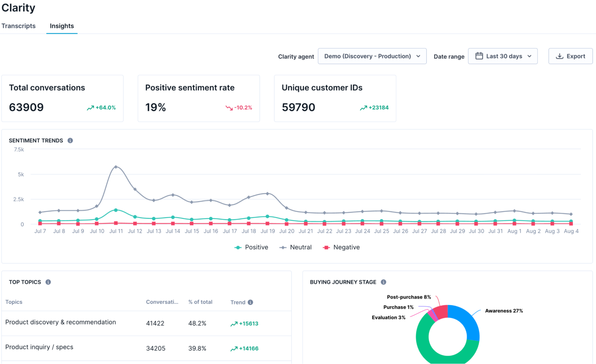This screenshot has height=364, width=596.
Task: Click the Clarity page title
Action: click(x=18, y=8)
